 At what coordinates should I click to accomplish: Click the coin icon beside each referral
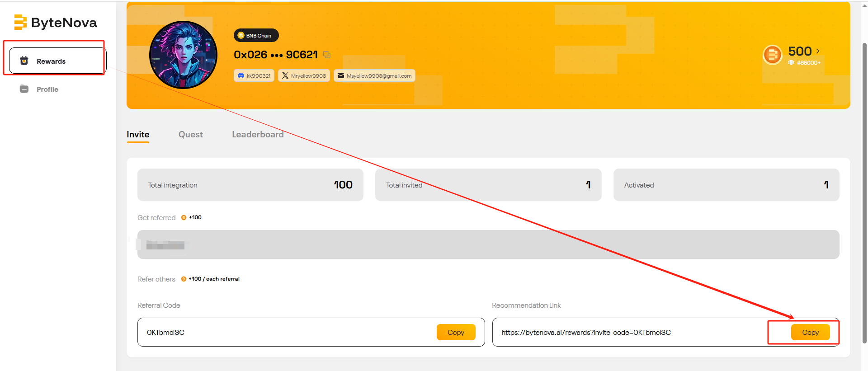(184, 279)
